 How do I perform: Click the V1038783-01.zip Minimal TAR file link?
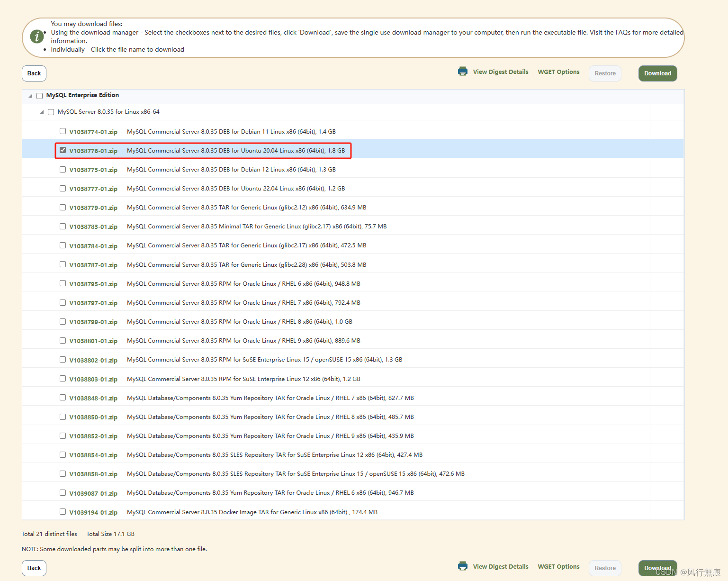tap(93, 227)
